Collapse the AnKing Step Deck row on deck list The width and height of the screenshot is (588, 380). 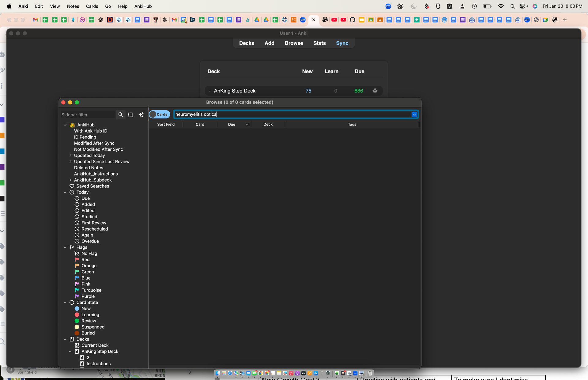click(209, 91)
